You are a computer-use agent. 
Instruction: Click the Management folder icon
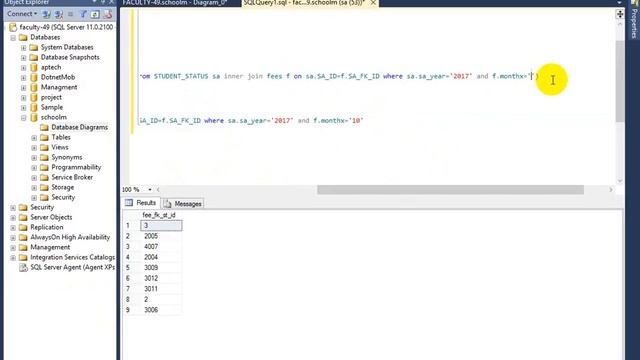(x=23, y=247)
